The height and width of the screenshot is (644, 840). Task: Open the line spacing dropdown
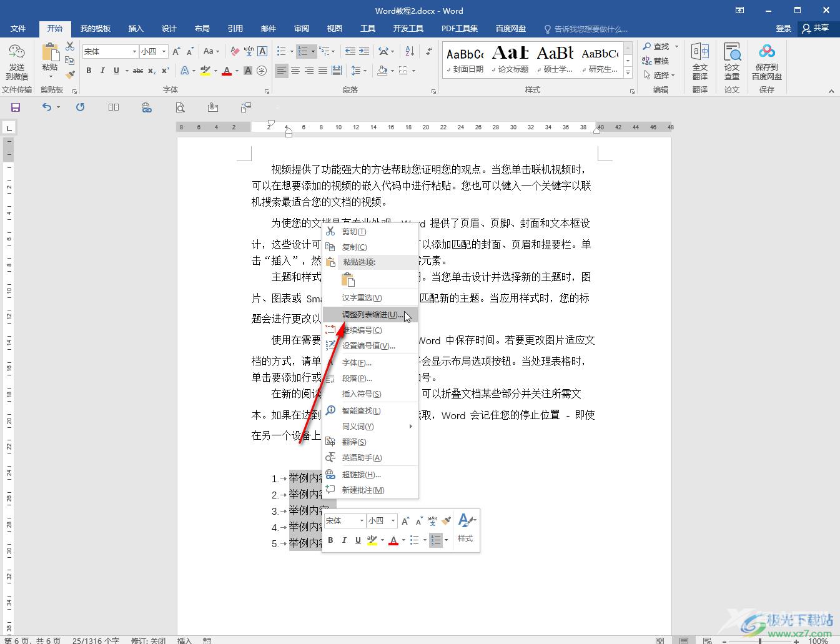(359, 71)
